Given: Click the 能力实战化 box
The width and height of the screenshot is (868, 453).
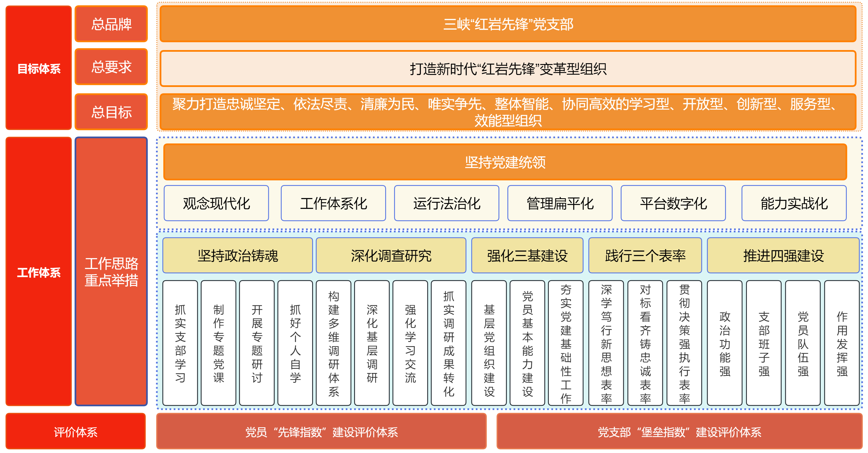Looking at the screenshot, I should tap(794, 203).
